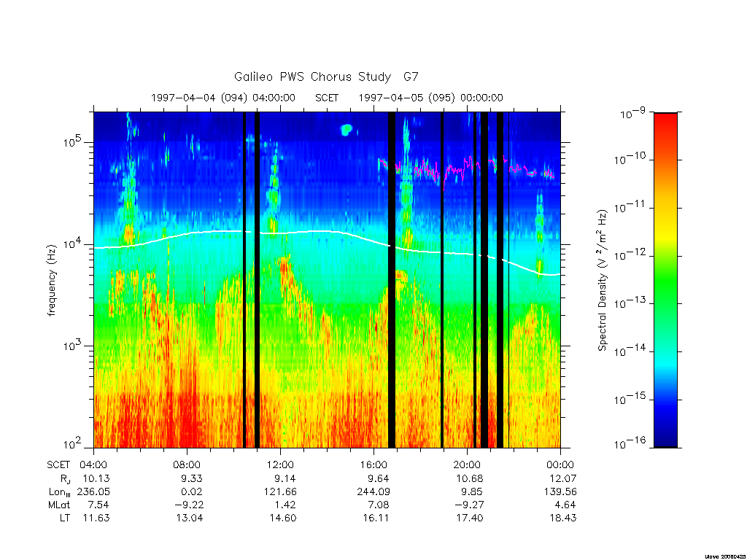
Task: Click the 10^2 frequency tick label
Action: pyautogui.click(x=72, y=444)
